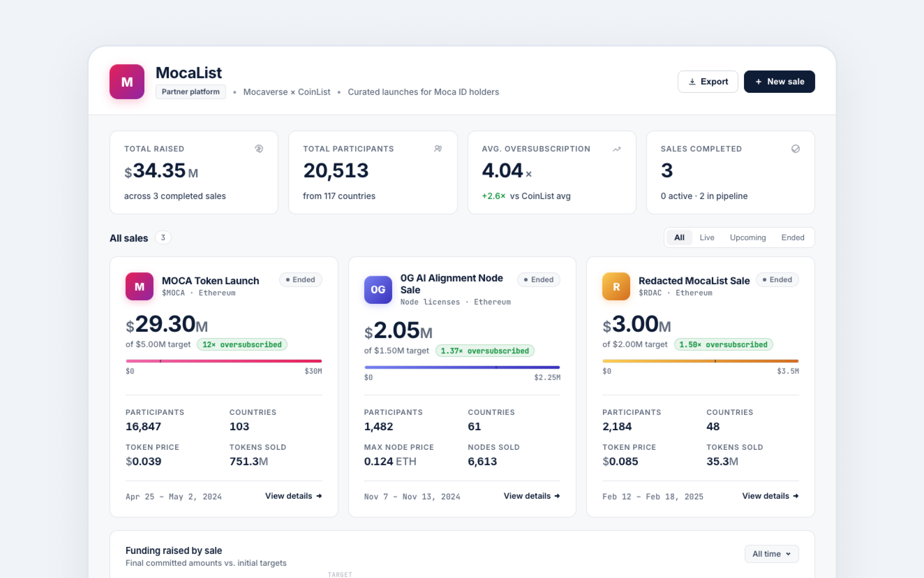Click the Total Raised coin icon

(259, 149)
